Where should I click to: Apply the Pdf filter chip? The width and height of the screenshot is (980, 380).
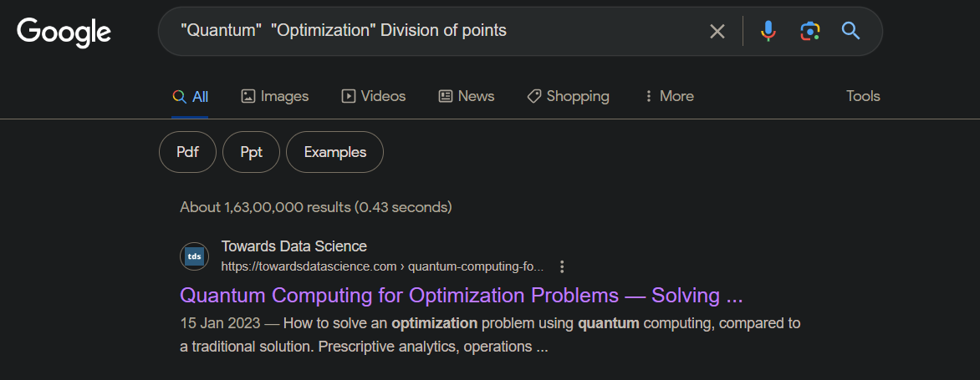click(x=187, y=152)
